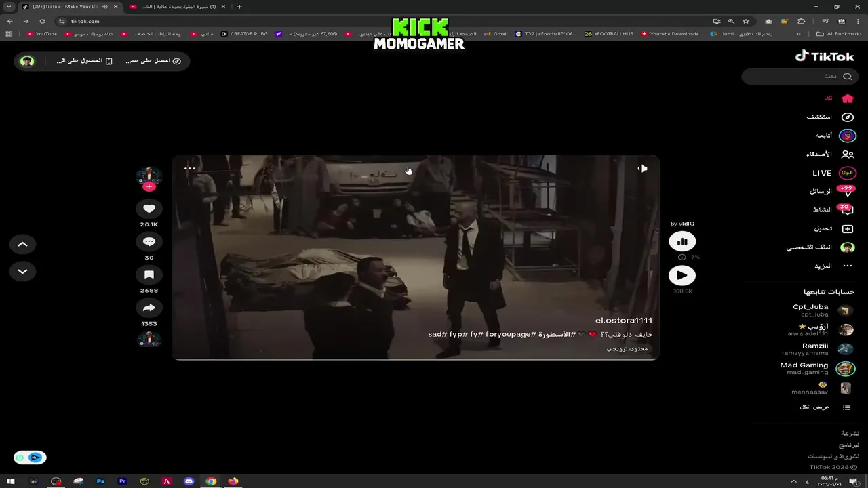The height and width of the screenshot is (488, 868).
Task: Mute the video with the speaker icon
Action: click(x=642, y=168)
